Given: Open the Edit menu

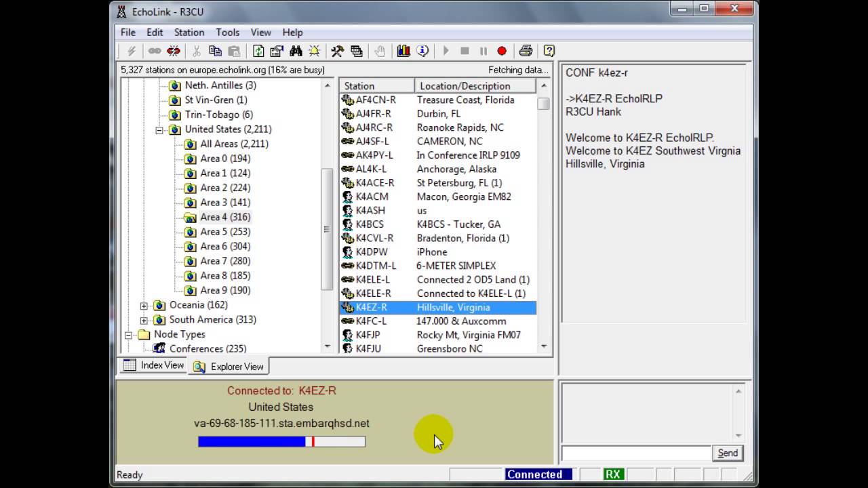Looking at the screenshot, I should 155,33.
